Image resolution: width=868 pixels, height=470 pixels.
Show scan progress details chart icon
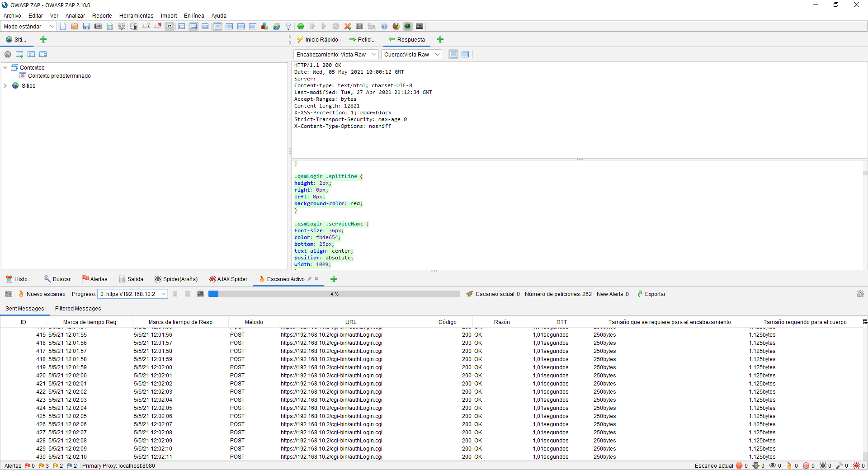coord(200,294)
